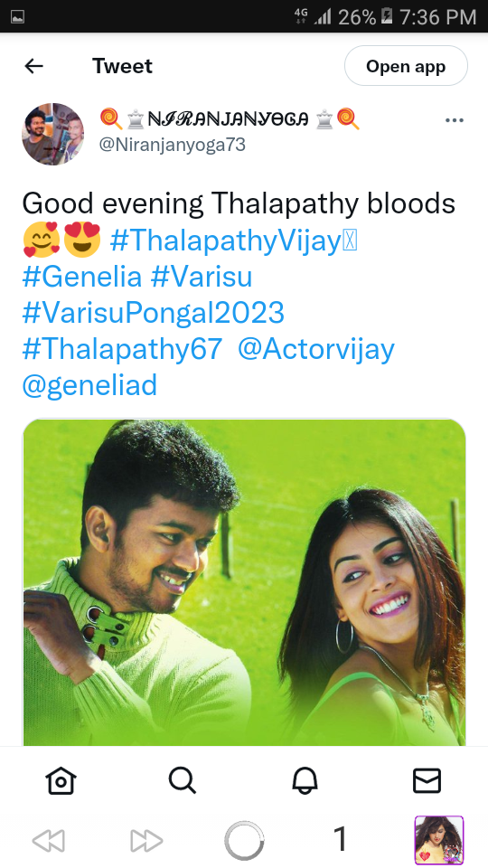Open the tweet's three-dot more menu
This screenshot has width=488, height=868.
tap(455, 120)
